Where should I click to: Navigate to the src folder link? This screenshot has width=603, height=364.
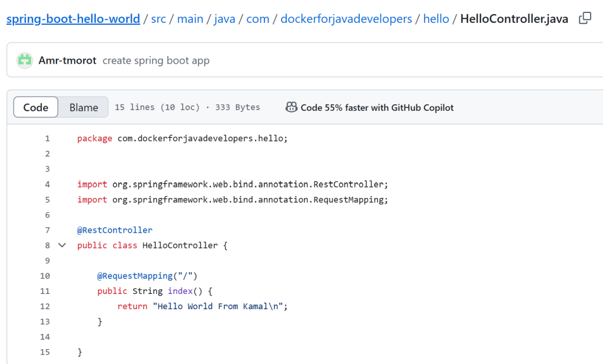coord(158,18)
